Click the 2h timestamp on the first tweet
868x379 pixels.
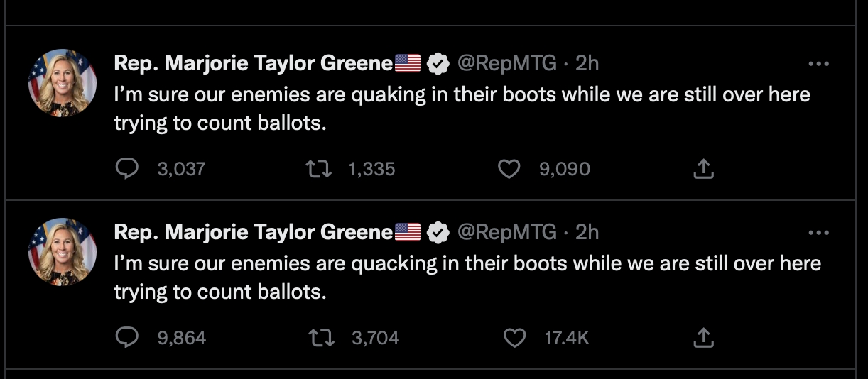[587, 64]
